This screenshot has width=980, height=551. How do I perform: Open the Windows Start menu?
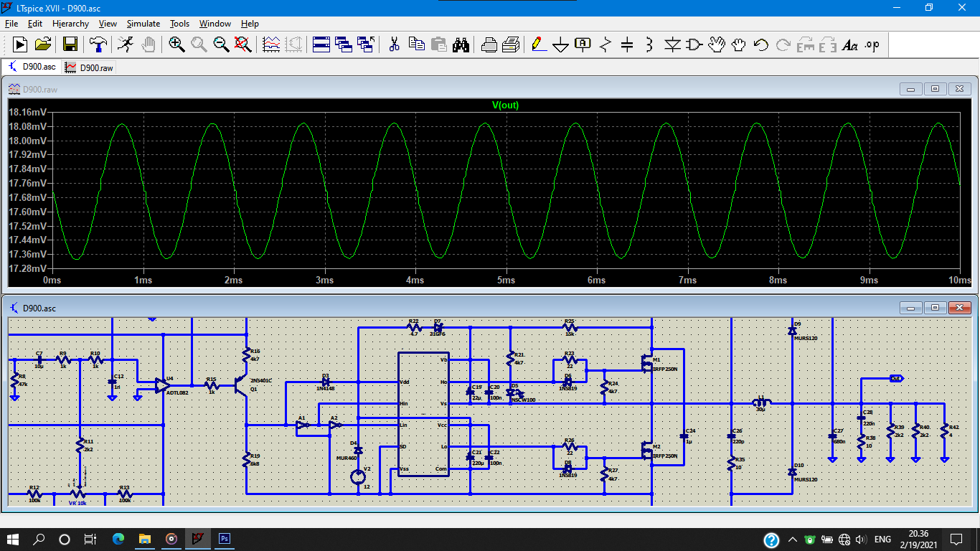[14, 539]
